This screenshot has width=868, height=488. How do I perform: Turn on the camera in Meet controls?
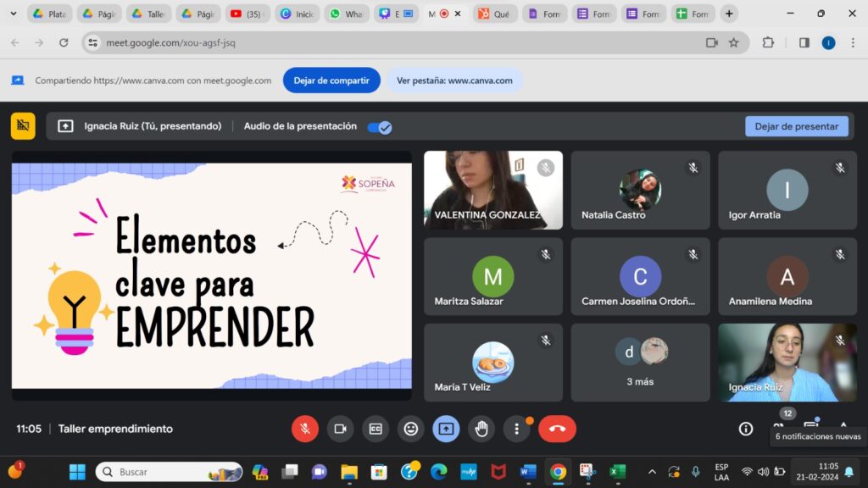click(x=341, y=429)
